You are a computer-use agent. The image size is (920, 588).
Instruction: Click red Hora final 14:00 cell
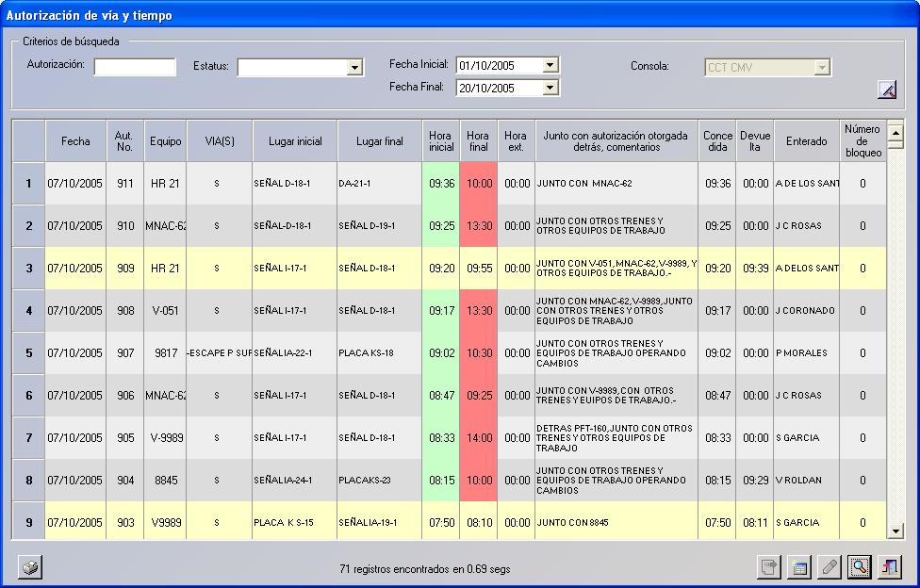(478, 438)
